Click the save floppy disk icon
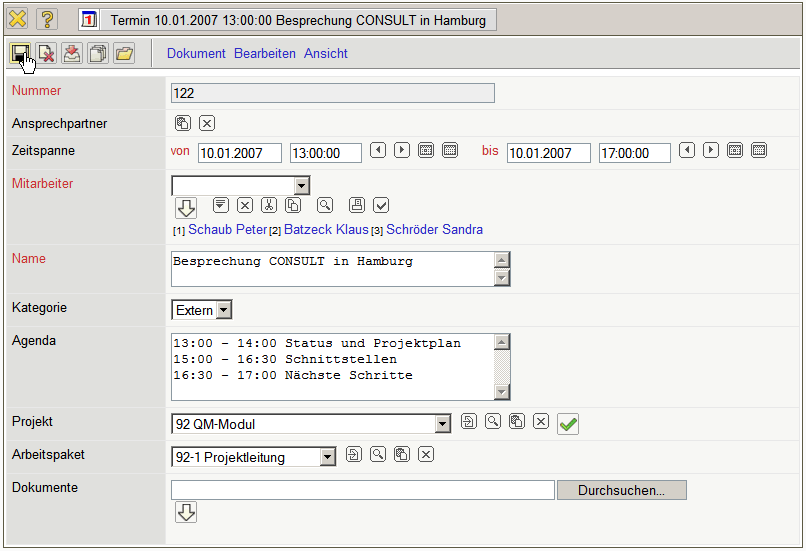Image resolution: width=806 pixels, height=551 pixels. pyautogui.click(x=20, y=53)
